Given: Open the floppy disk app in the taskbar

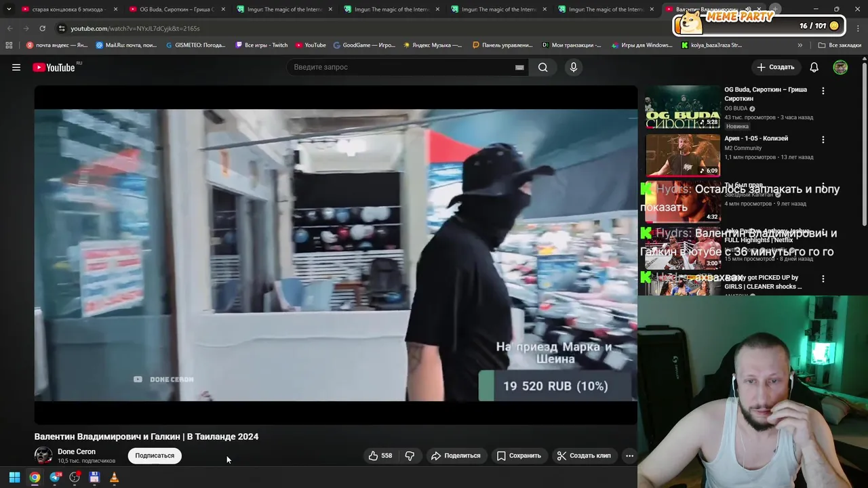Looking at the screenshot, I should click(x=94, y=478).
